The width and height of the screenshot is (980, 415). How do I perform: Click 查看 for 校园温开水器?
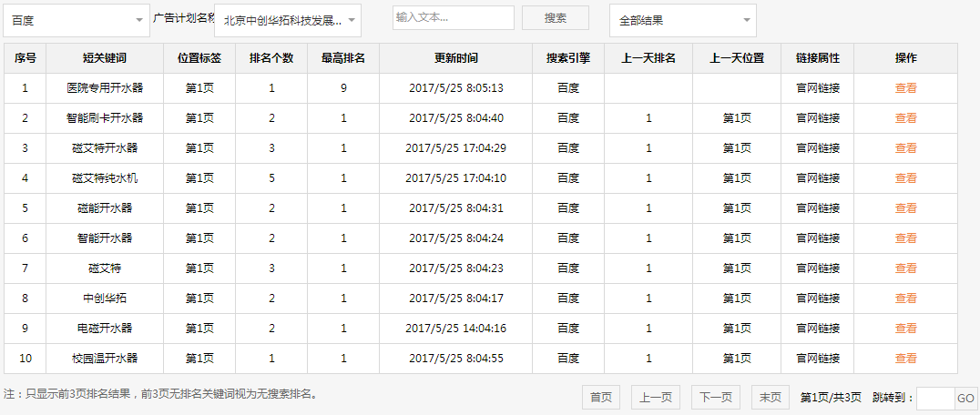pos(905,359)
